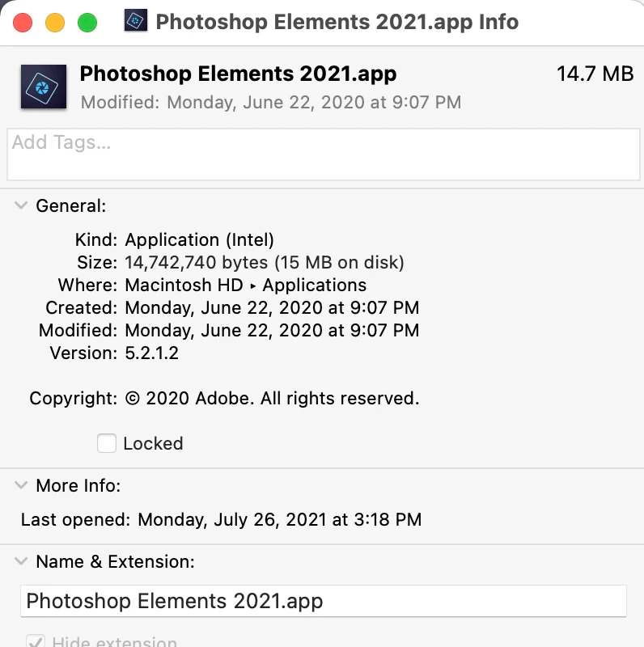Toggle the Hide extension checkbox
The height and width of the screenshot is (647, 644).
click(x=36, y=641)
